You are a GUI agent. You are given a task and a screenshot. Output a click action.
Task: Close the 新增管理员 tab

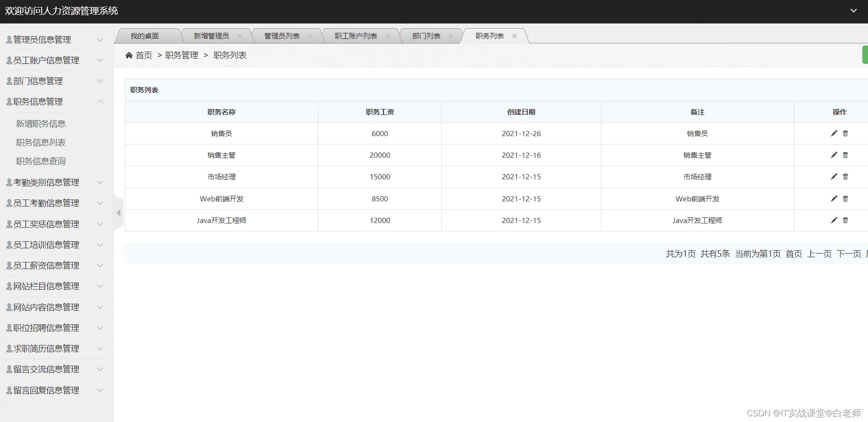click(x=240, y=36)
